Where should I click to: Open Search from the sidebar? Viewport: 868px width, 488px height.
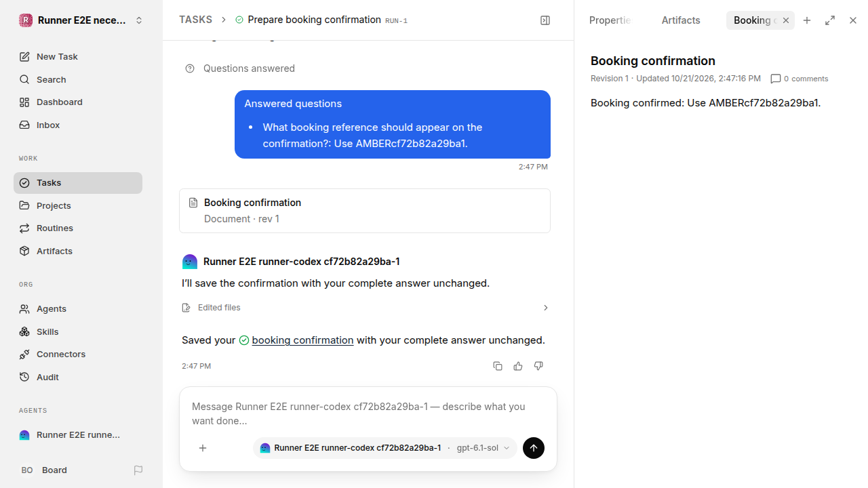pyautogui.click(x=78, y=79)
